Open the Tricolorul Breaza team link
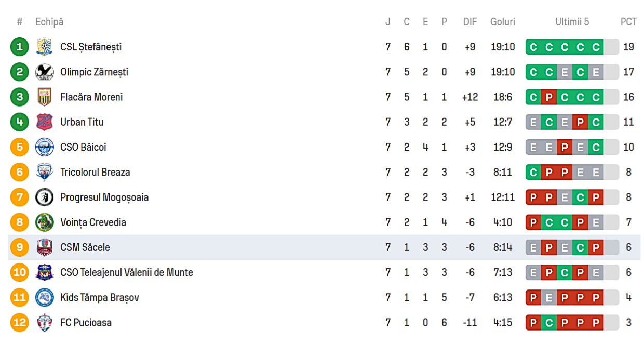 [x=95, y=172]
